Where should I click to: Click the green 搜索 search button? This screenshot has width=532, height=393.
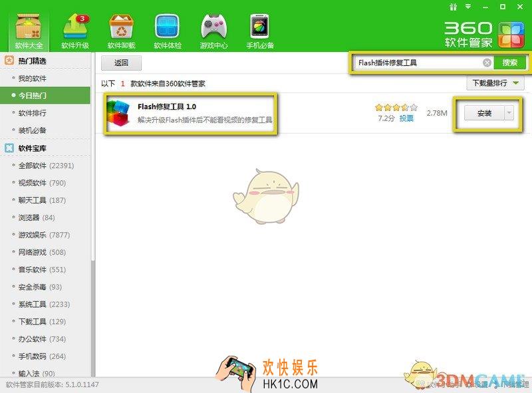coord(509,63)
